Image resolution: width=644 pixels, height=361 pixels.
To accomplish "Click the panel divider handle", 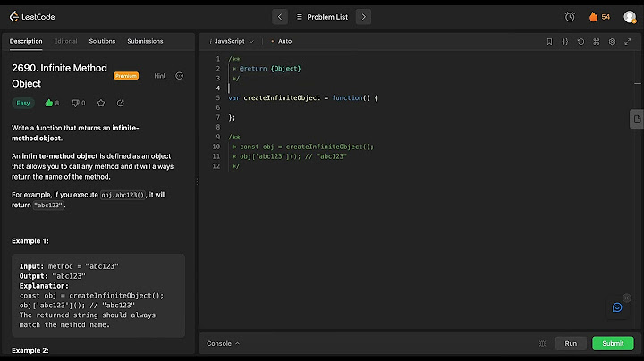I will (x=197, y=180).
